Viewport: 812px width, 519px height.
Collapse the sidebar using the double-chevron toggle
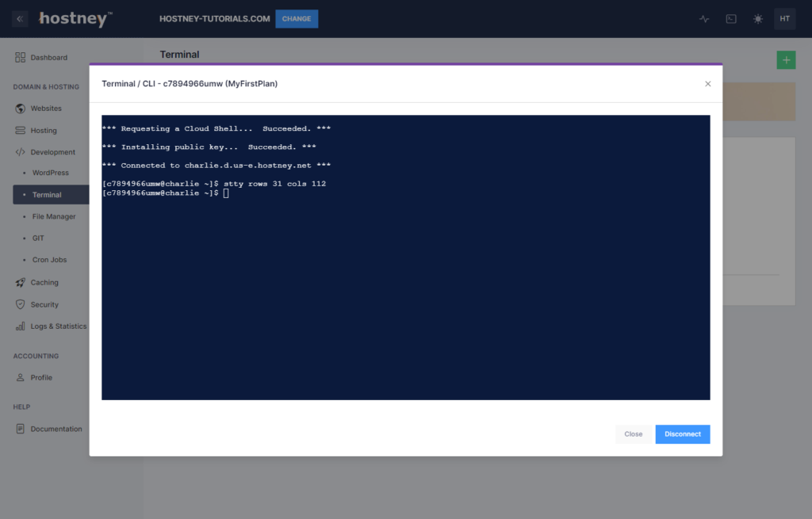click(19, 18)
